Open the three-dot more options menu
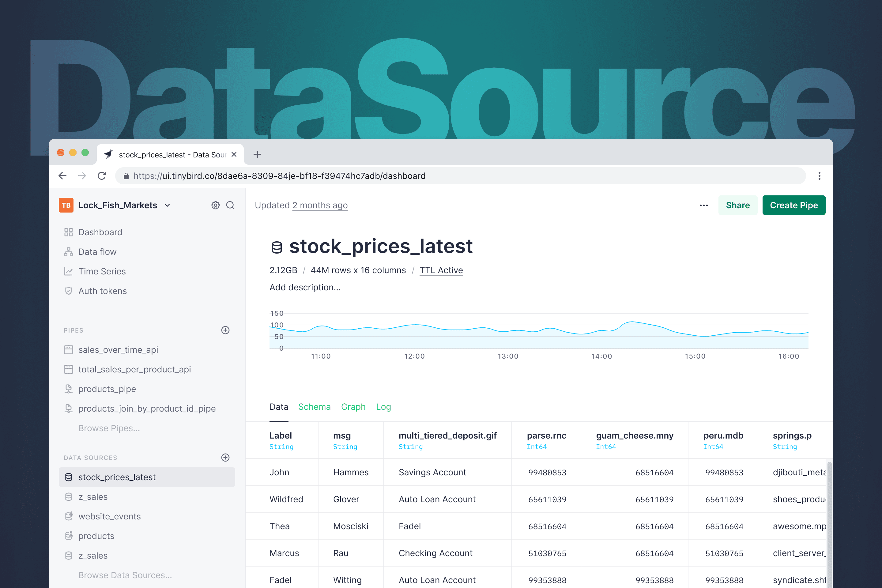Viewport: 882px width, 588px height. 703,205
